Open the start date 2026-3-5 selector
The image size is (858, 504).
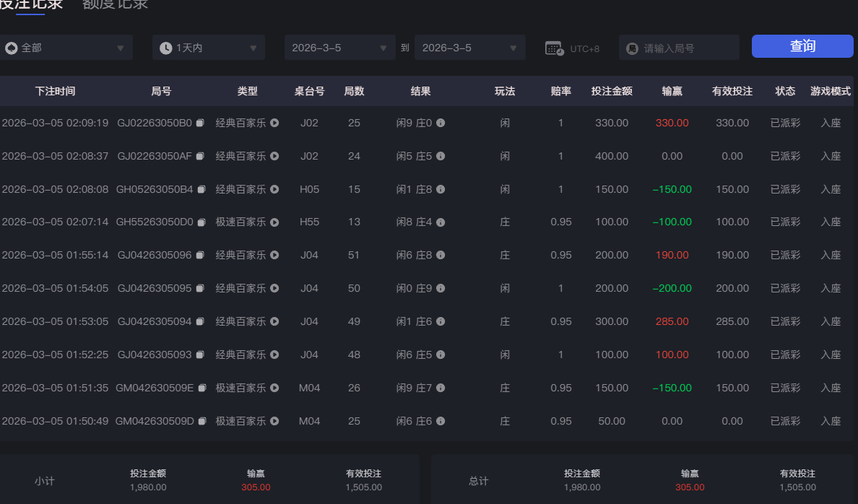339,47
